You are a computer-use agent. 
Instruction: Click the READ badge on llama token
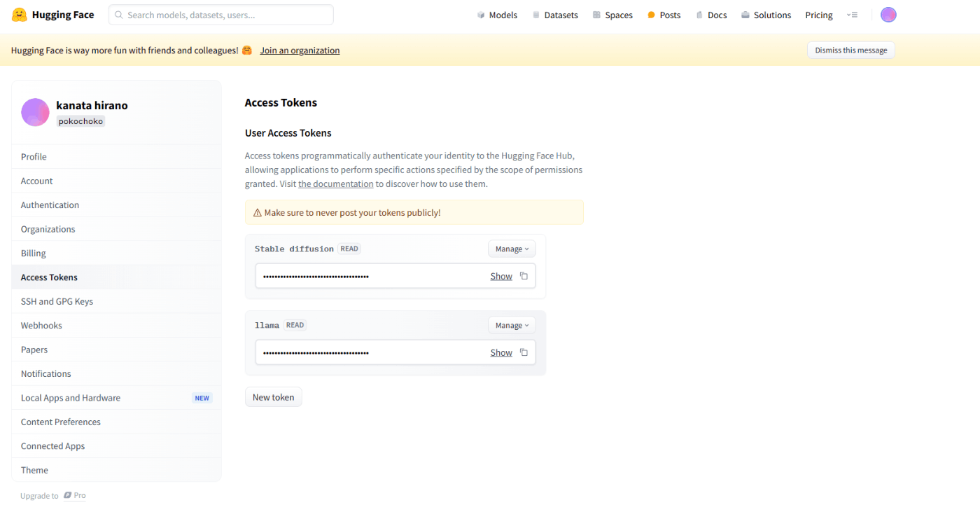295,325
